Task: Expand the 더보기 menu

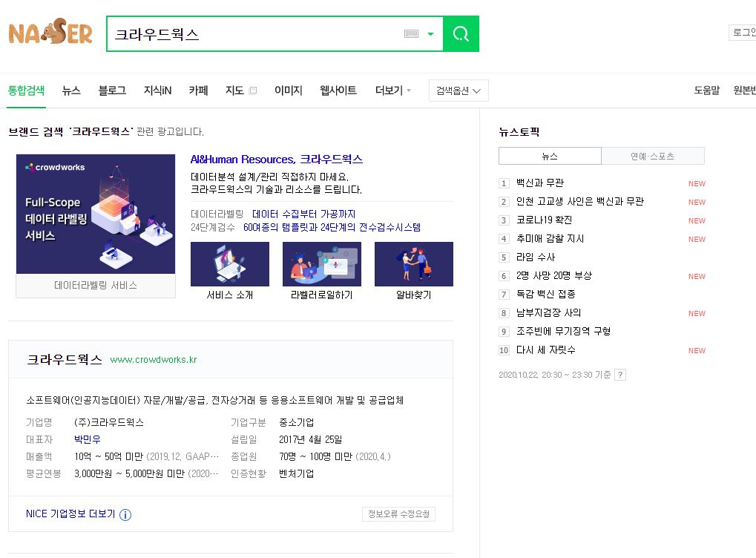Action: 393,91
